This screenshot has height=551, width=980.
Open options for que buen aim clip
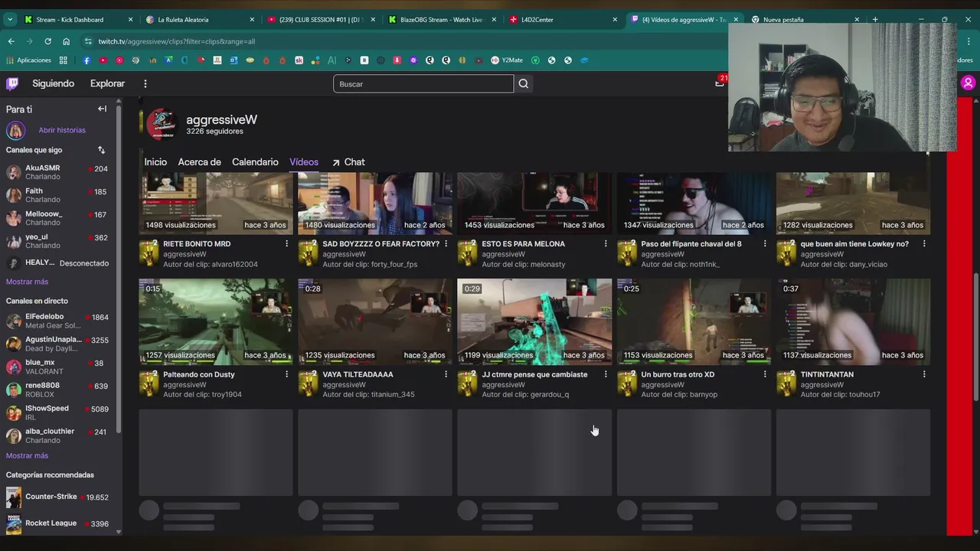[x=923, y=244]
